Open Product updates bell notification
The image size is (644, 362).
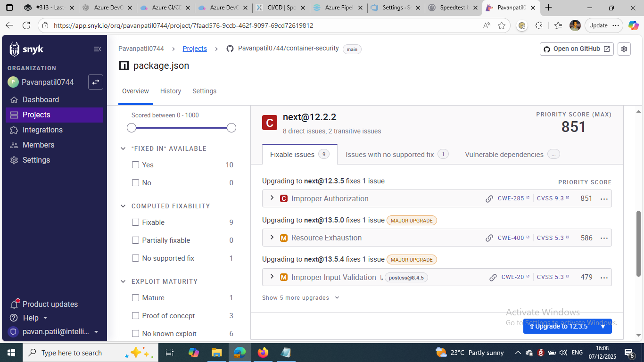(14, 304)
